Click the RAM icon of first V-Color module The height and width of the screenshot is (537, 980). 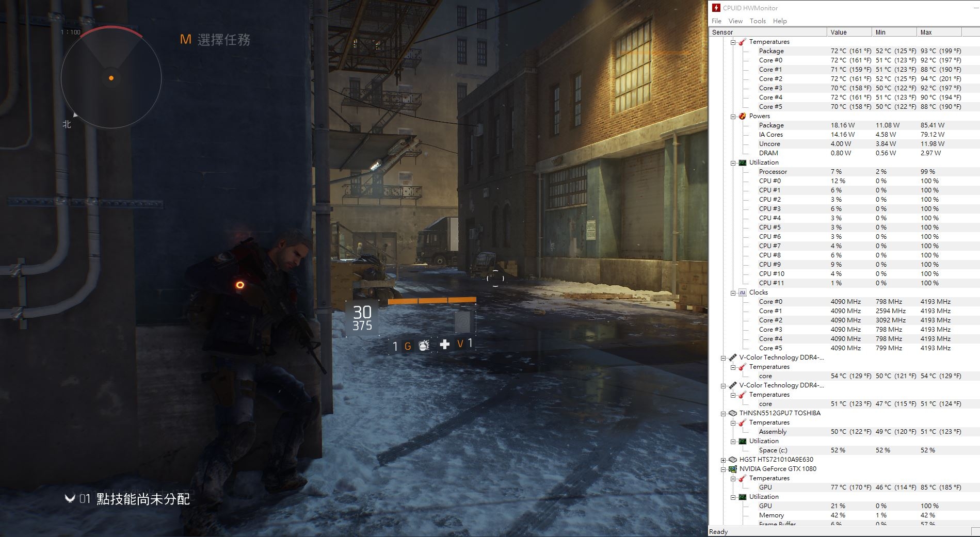click(x=732, y=357)
